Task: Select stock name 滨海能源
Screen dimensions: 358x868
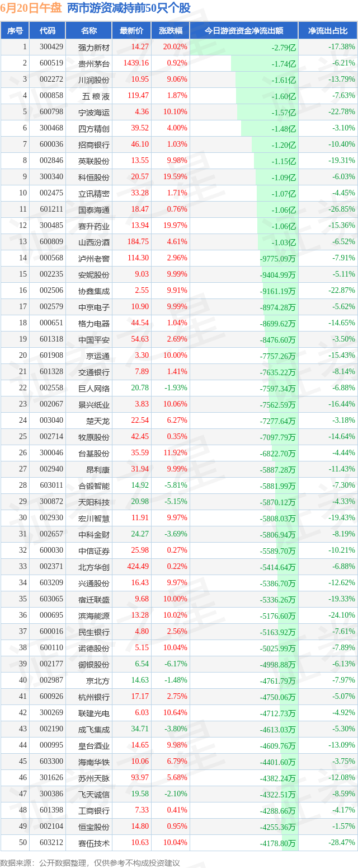Action: pos(94,615)
